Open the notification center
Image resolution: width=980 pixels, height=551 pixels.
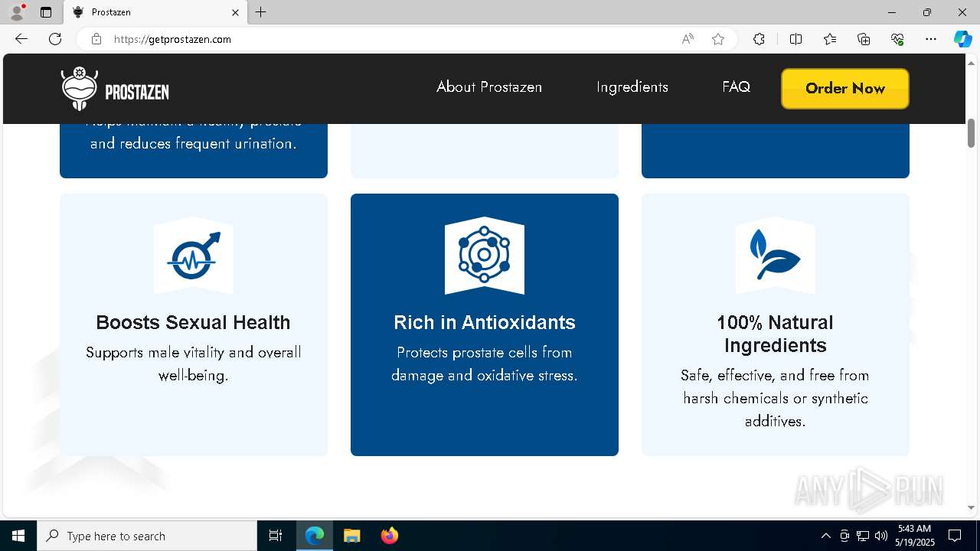coord(955,536)
